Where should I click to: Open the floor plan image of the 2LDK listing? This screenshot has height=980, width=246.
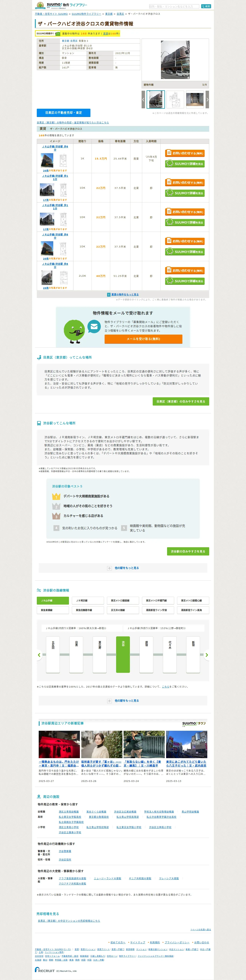pos(63,278)
